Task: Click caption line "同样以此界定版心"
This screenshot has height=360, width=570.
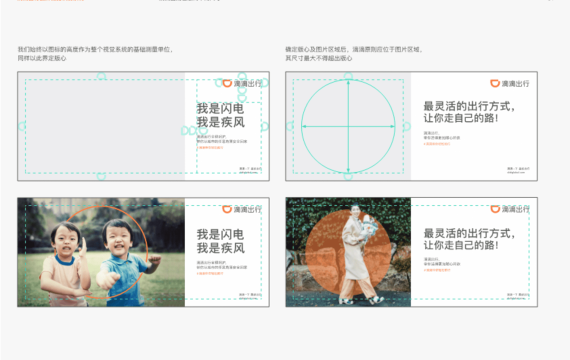Action: tap(42, 58)
